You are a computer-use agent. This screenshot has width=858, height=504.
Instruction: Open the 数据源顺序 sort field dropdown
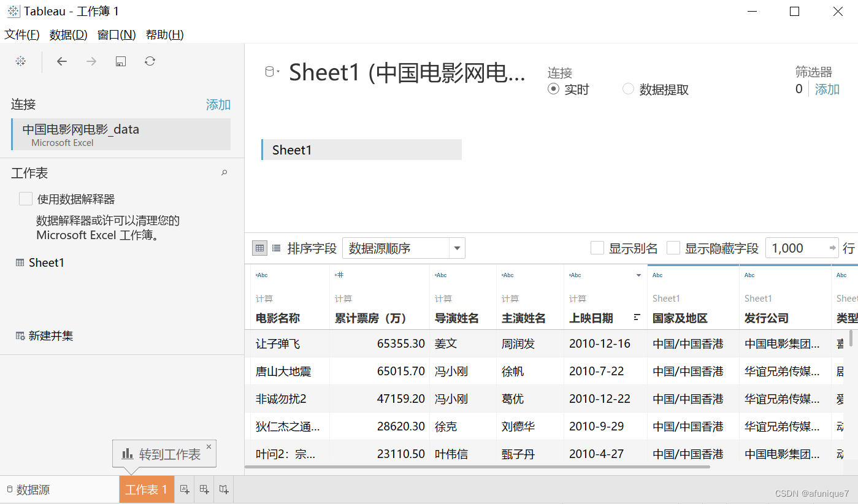coord(404,248)
